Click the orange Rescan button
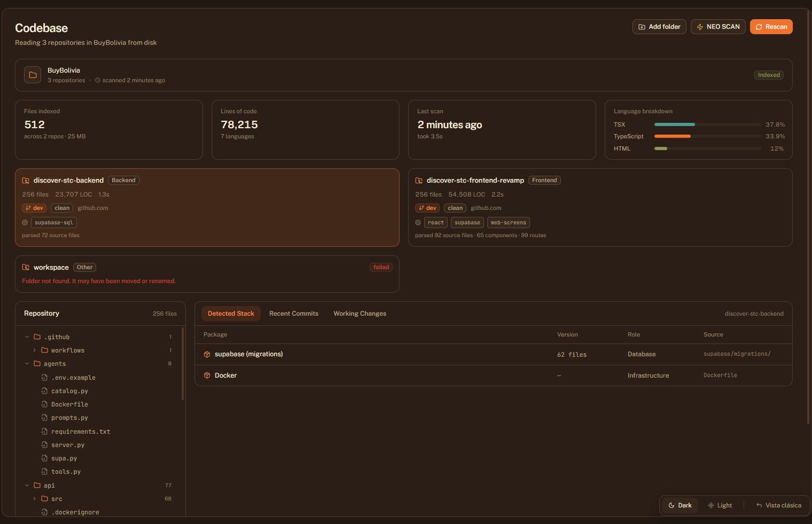The image size is (812, 524). (x=771, y=27)
